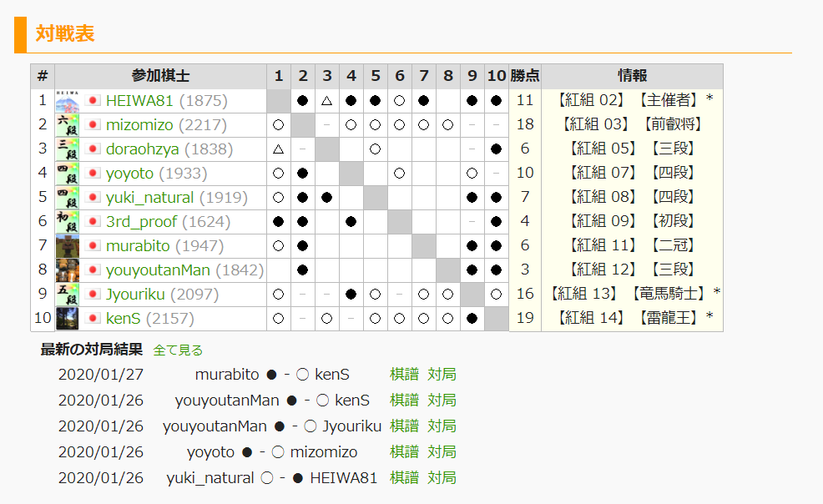Open mizomizo's player profile link
The width and height of the screenshot is (823, 504).
pos(139,125)
